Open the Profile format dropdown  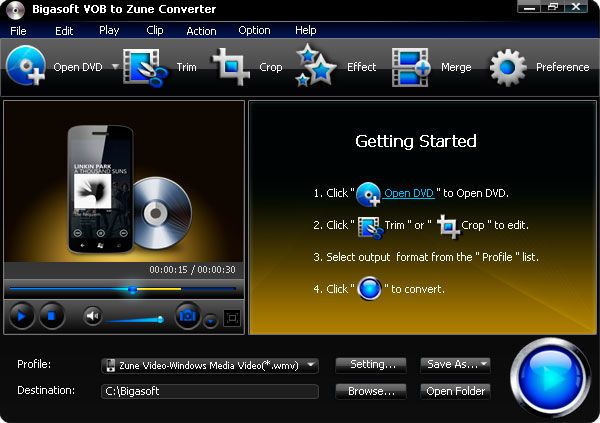(x=210, y=365)
